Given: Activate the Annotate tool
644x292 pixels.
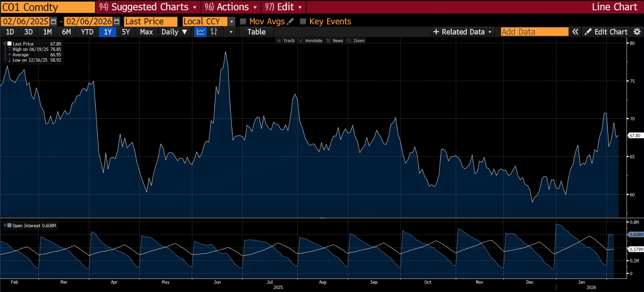Looking at the screenshot, I should click(310, 41).
